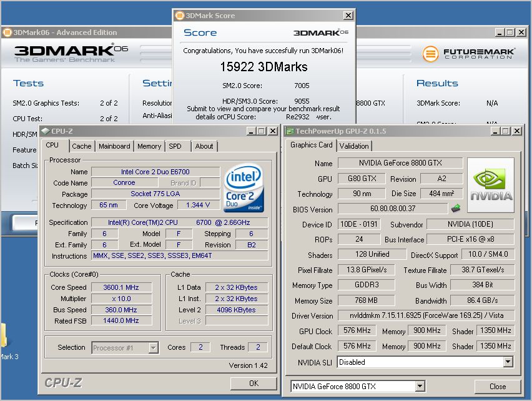Viewport: 532px width, 401px height.
Task: Click the Rated FSB value 1440.0 MHz
Action: click(x=121, y=320)
